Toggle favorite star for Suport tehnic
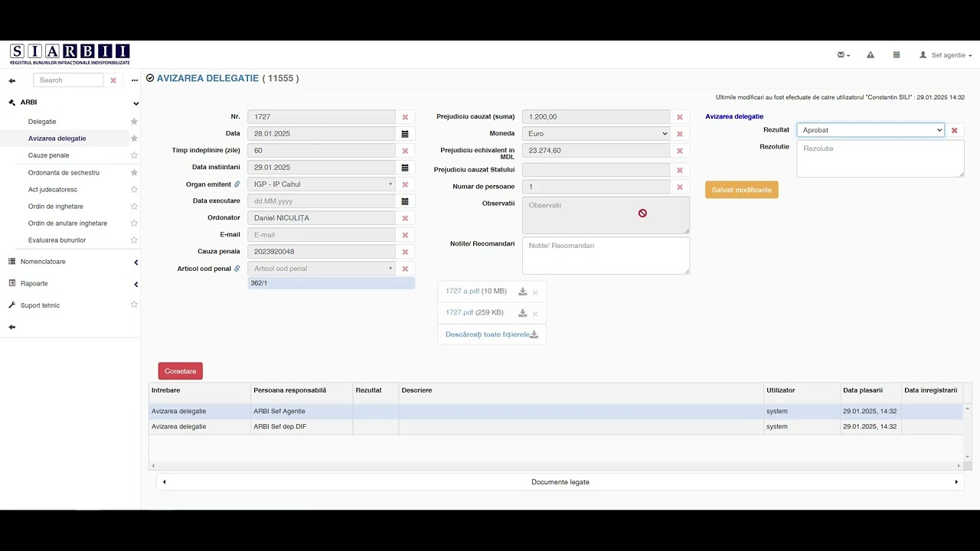The height and width of the screenshot is (551, 980). pyautogui.click(x=134, y=305)
